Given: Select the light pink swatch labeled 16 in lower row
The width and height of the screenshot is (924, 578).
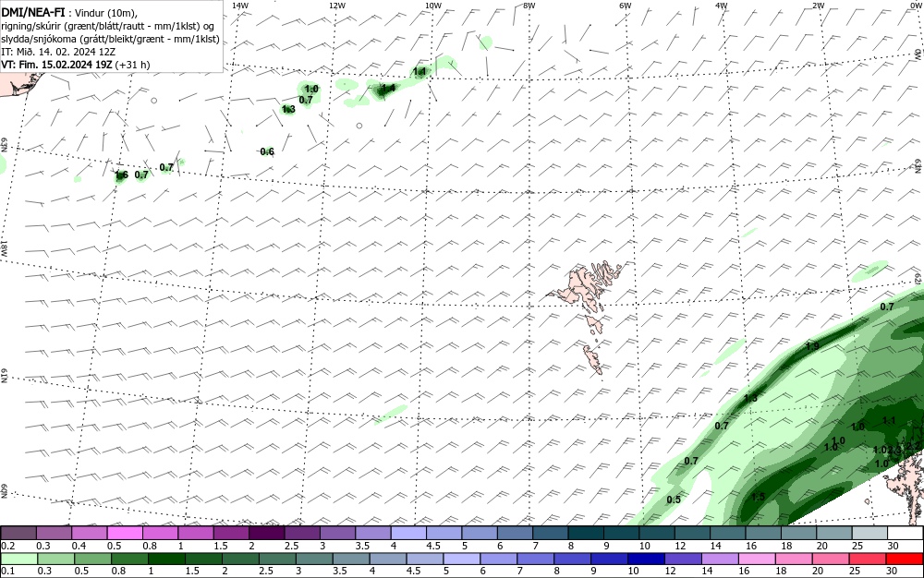Looking at the screenshot, I should pos(757,559).
